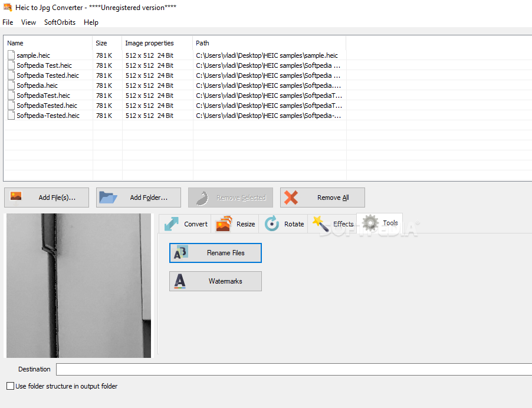Open the Watermarks tool
This screenshot has width=532, height=408.
click(215, 281)
